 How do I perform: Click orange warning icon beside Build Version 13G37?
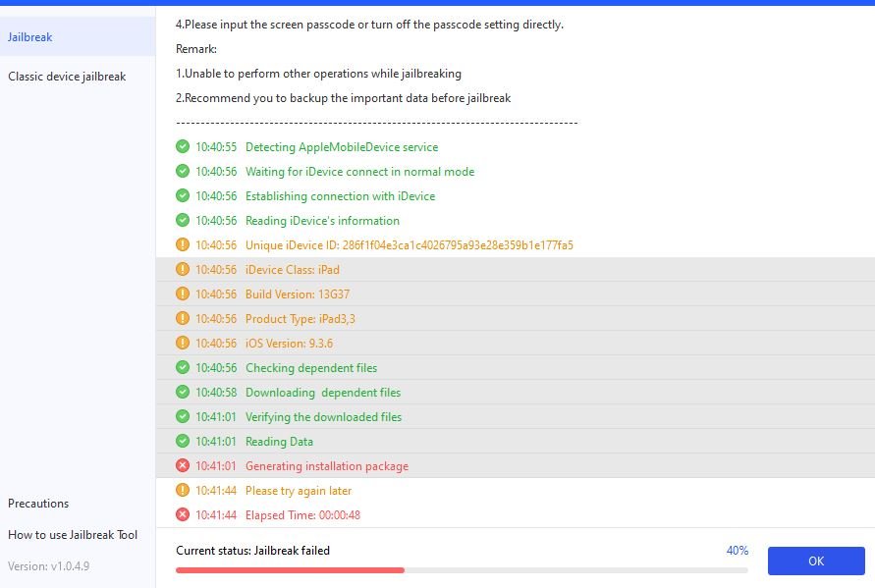point(183,294)
